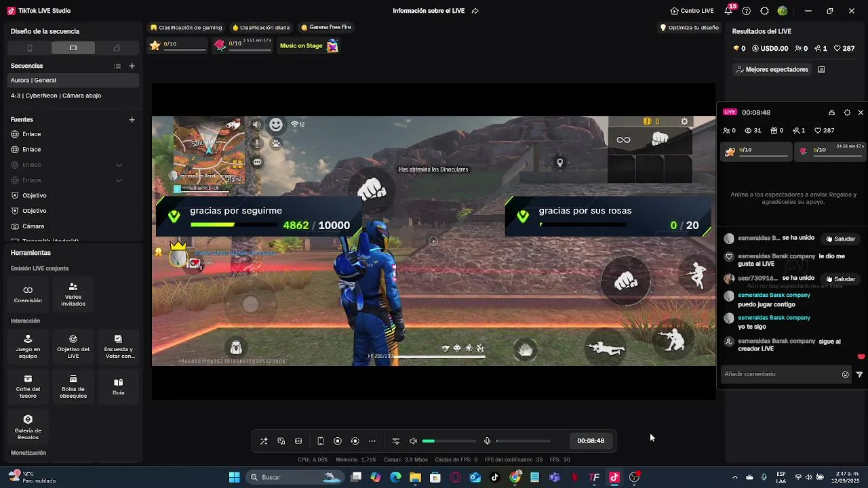
Task: Click the star gift goal 0/10 above preview
Action: tap(178, 45)
